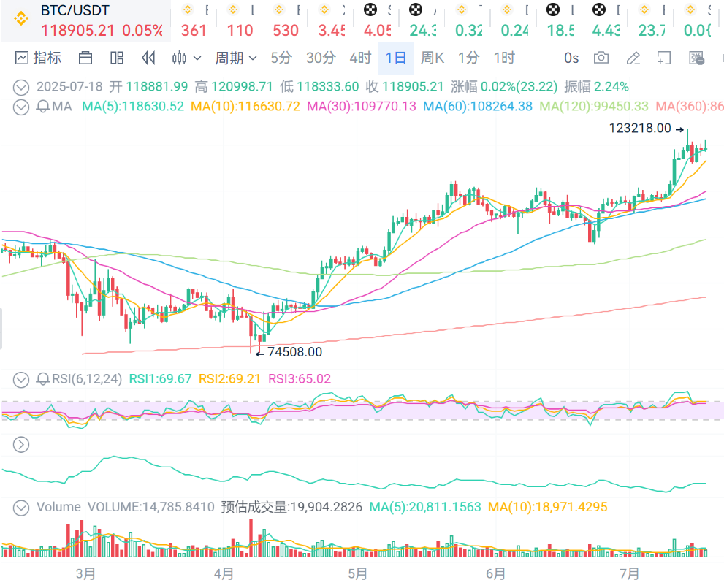The width and height of the screenshot is (724, 588).
Task: Open the ticker tab showing 530
Action: pos(286,20)
